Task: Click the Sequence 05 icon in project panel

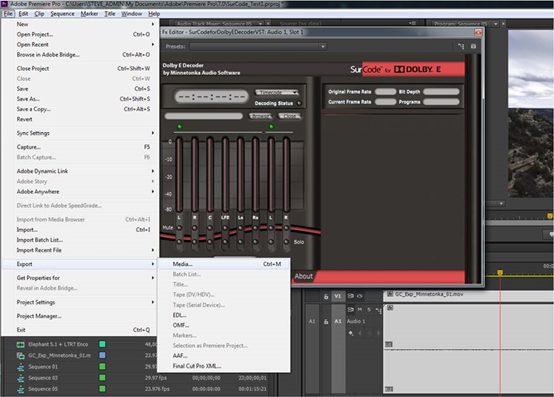Action: pos(20,389)
